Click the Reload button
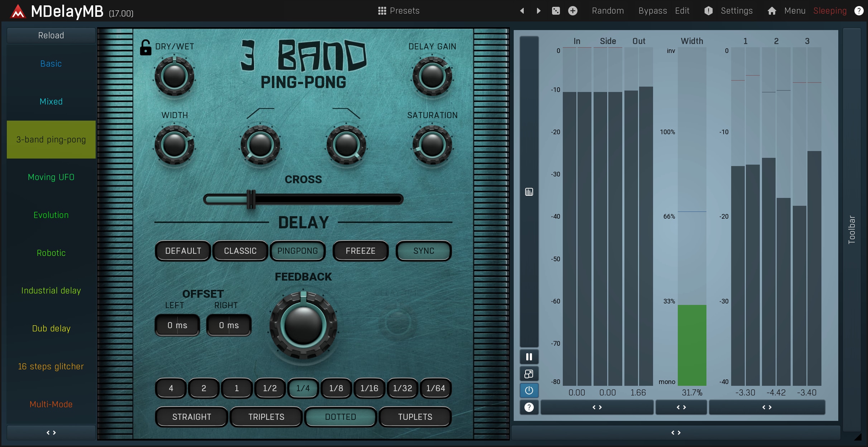868x447 pixels. (51, 35)
